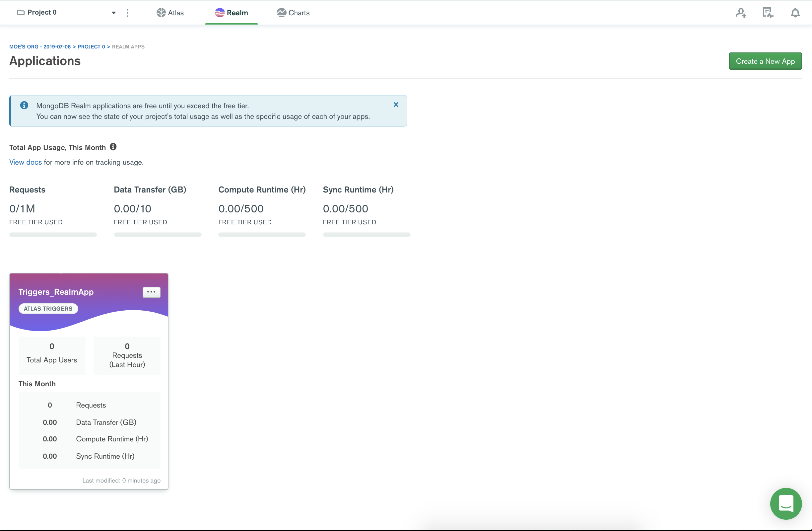This screenshot has width=812, height=531.
Task: Open the View docs link
Action: click(26, 162)
